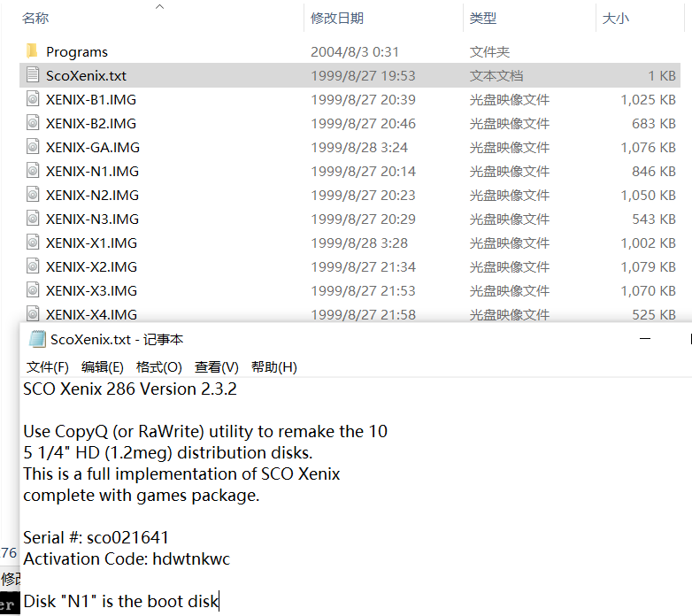Select the XENIX-N1.IMG disc image icon
This screenshot has height=616, width=692.
pyautogui.click(x=33, y=170)
